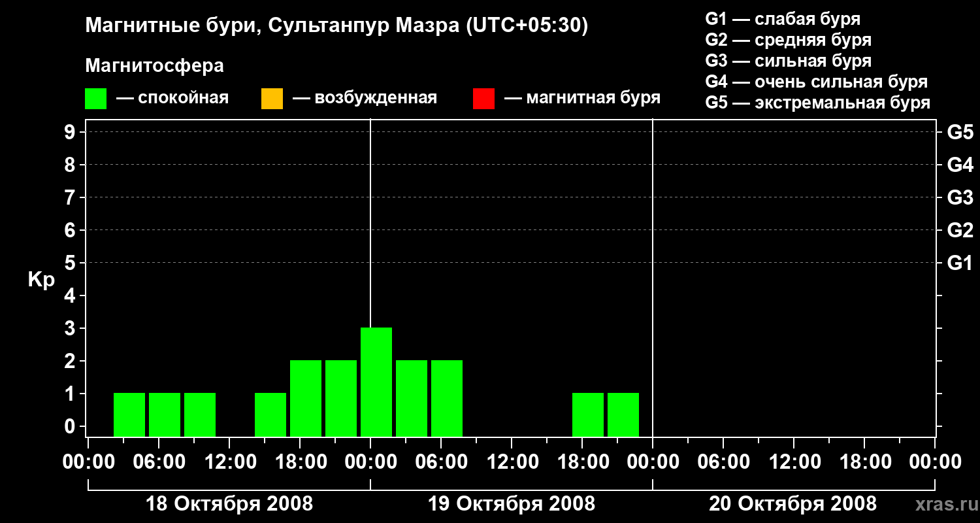Select the '18 Октября 2008' date label
The image size is (980, 523).
pos(229,503)
